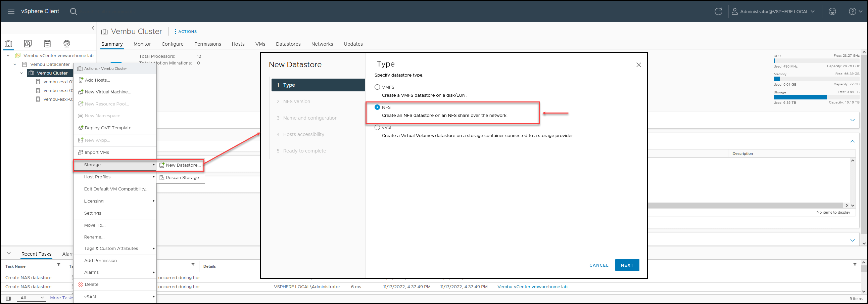
Task: Open the Storage context menu entry
Action: pyautogui.click(x=115, y=165)
